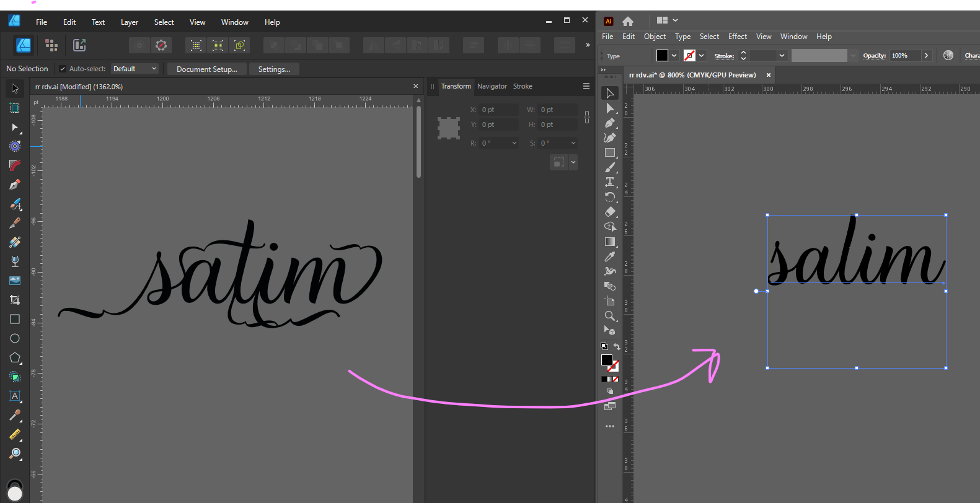Click the fill color box in Illustrator's toolbar
980x503 pixels.
click(x=607, y=360)
